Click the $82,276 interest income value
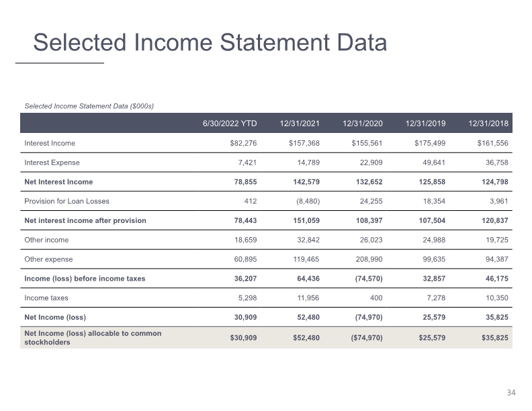Image resolution: width=532 pixels, height=411 pixels. [243, 143]
